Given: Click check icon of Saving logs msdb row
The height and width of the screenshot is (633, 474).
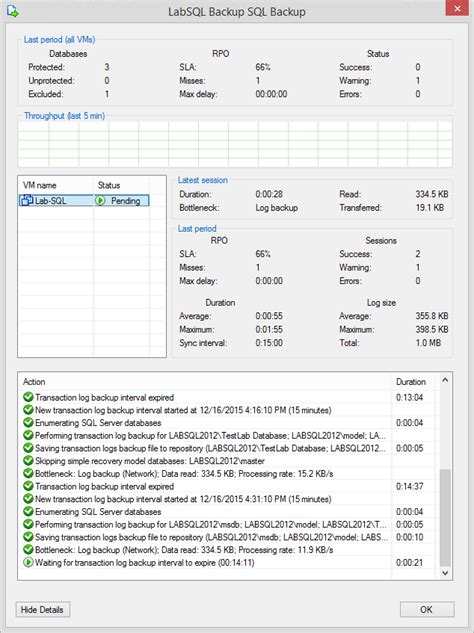Looking at the screenshot, I should click(x=28, y=537).
